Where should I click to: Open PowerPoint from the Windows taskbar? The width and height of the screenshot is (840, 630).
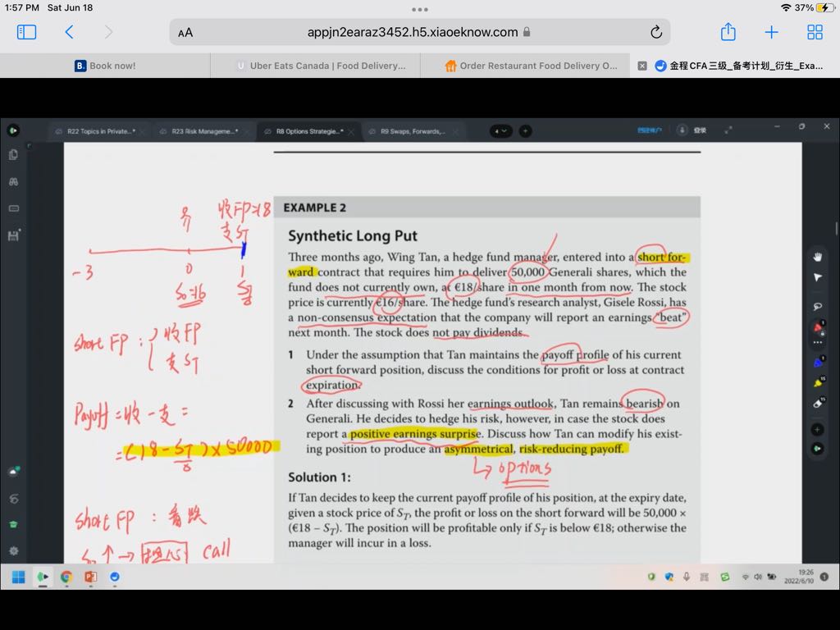(90, 577)
